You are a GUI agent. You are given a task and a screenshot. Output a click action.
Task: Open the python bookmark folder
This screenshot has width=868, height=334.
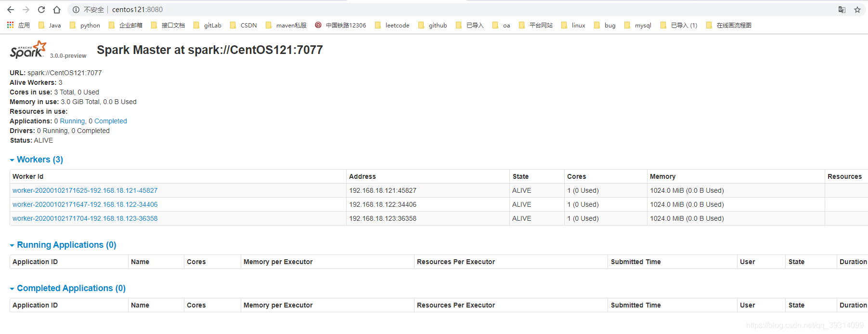pyautogui.click(x=85, y=25)
